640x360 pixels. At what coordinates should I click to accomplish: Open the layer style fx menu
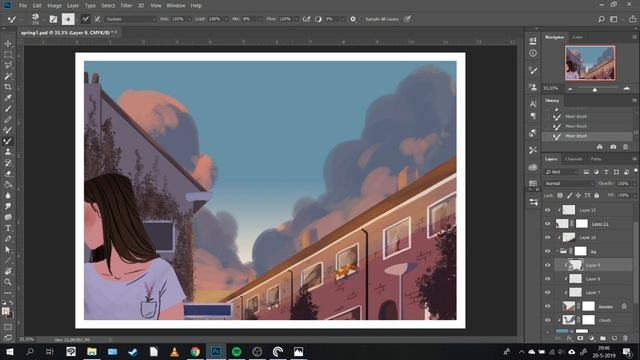[569, 338]
